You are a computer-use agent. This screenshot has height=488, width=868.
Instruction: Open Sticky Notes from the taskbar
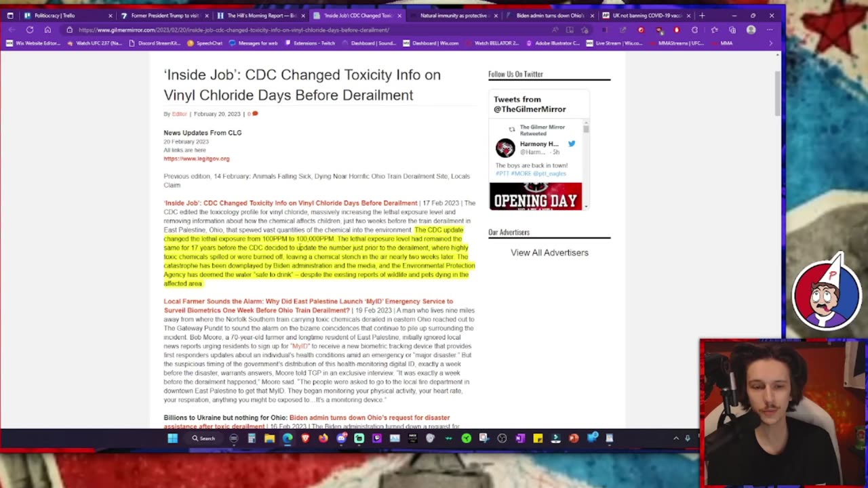(538, 439)
